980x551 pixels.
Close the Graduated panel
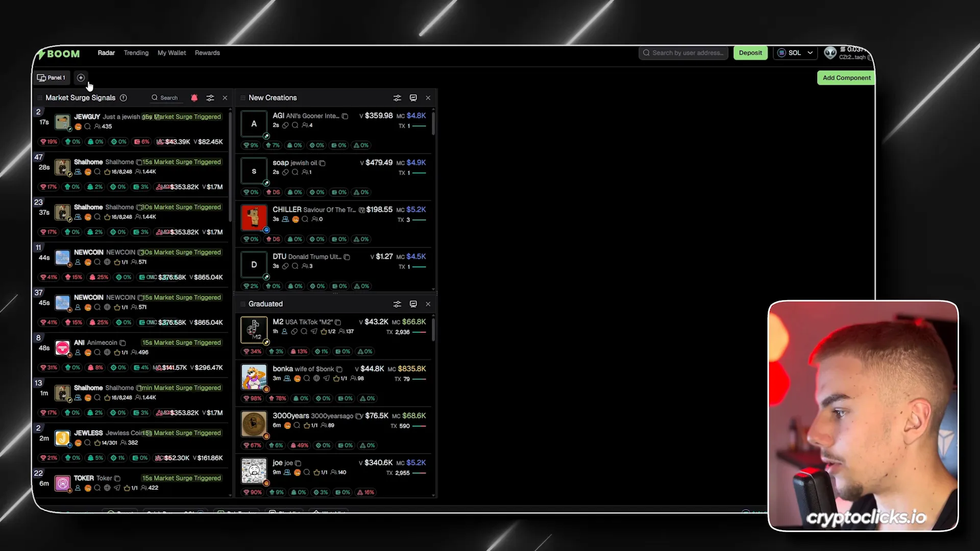pyautogui.click(x=428, y=304)
